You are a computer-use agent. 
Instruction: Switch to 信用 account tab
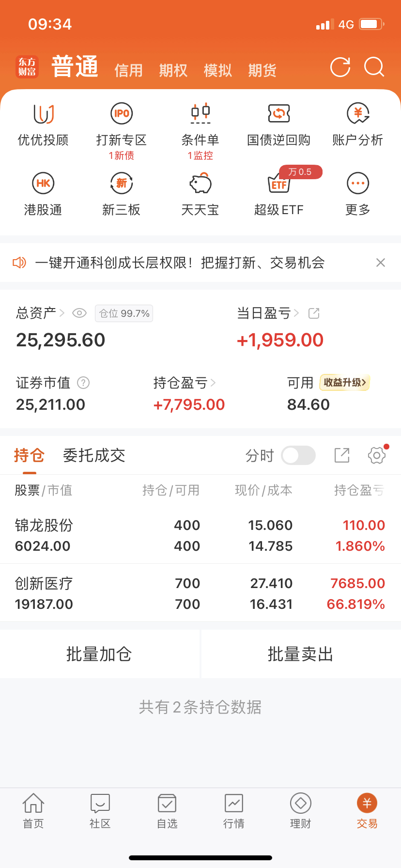coord(128,71)
